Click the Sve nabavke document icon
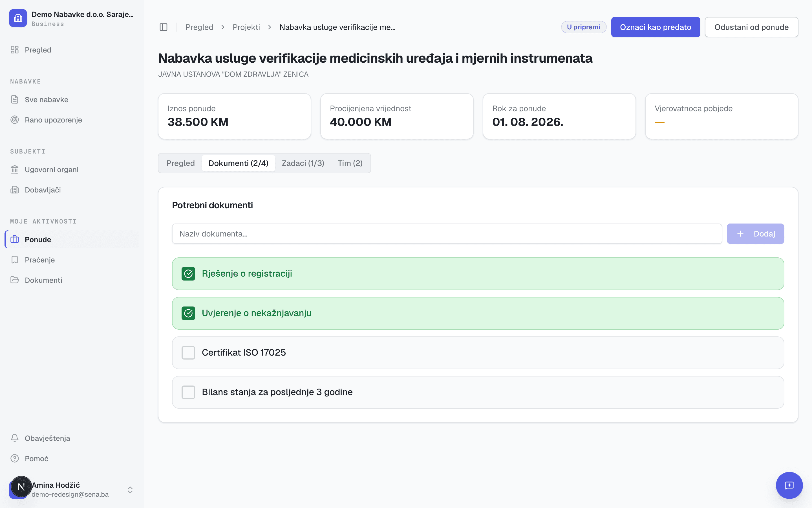This screenshot has height=508, width=812. pos(14,99)
